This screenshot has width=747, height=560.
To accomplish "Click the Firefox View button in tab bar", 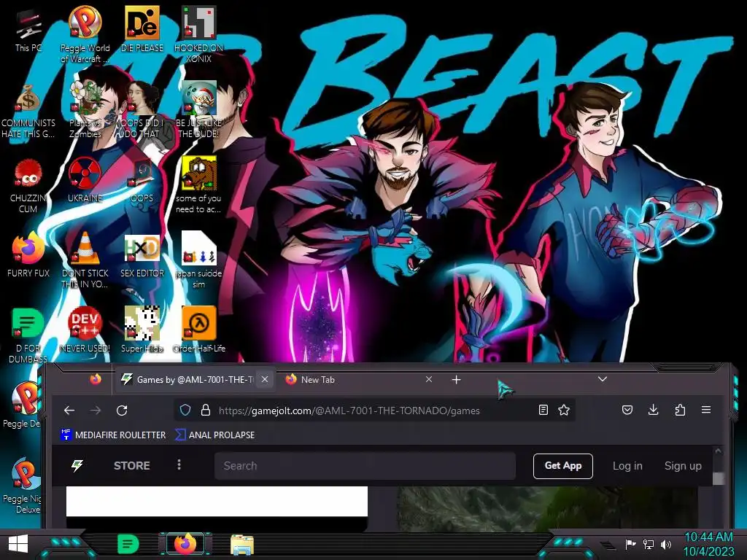I will pyautogui.click(x=96, y=379).
